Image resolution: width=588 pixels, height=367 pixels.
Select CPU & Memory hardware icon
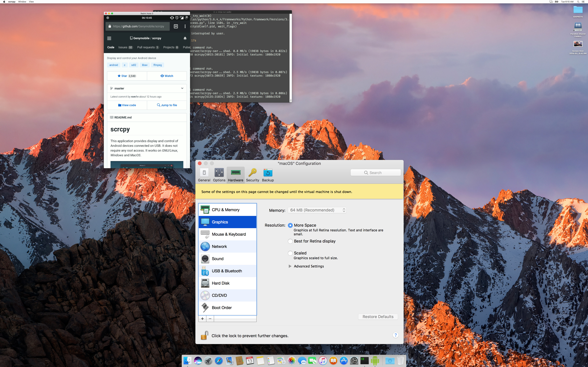point(205,209)
